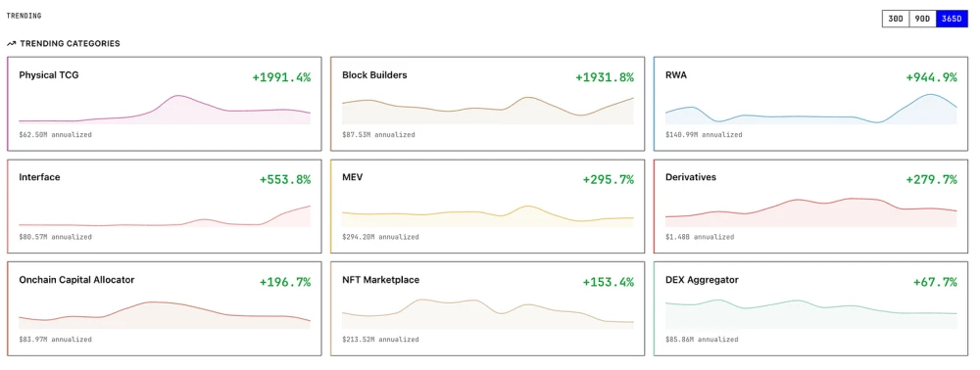Click the +153.4% NFT Marketplace percentage

coord(609,282)
